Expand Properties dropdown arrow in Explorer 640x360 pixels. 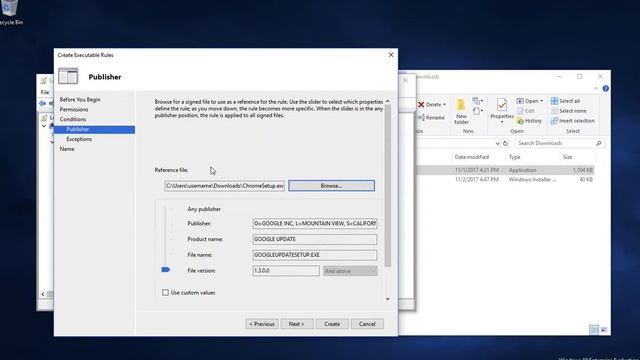click(x=502, y=122)
